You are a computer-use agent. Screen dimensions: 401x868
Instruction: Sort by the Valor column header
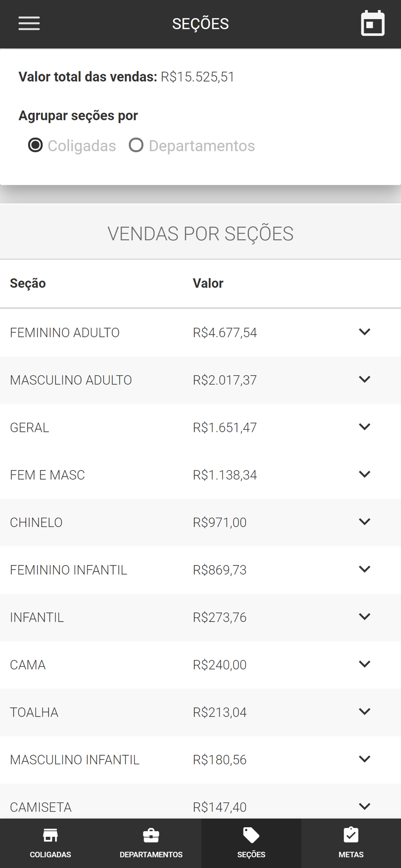pos(208,283)
